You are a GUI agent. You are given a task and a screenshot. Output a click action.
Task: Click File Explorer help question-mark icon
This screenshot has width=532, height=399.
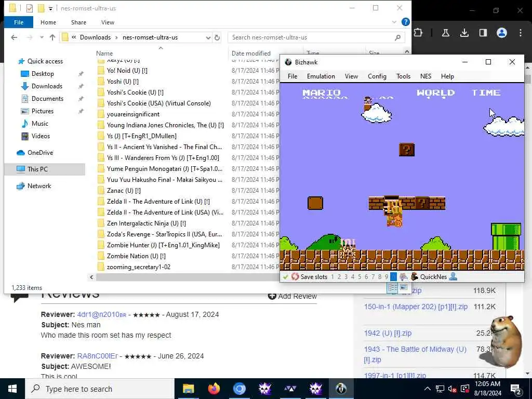[x=405, y=22]
